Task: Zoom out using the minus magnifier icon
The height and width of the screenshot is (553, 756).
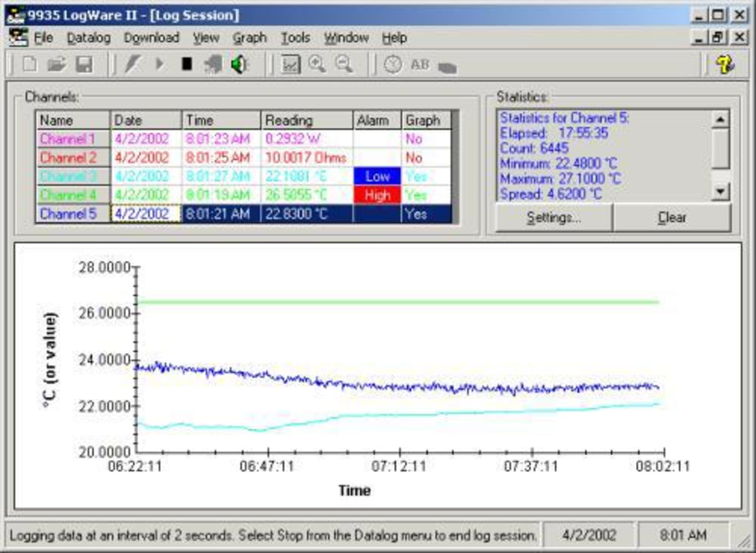Action: (344, 64)
